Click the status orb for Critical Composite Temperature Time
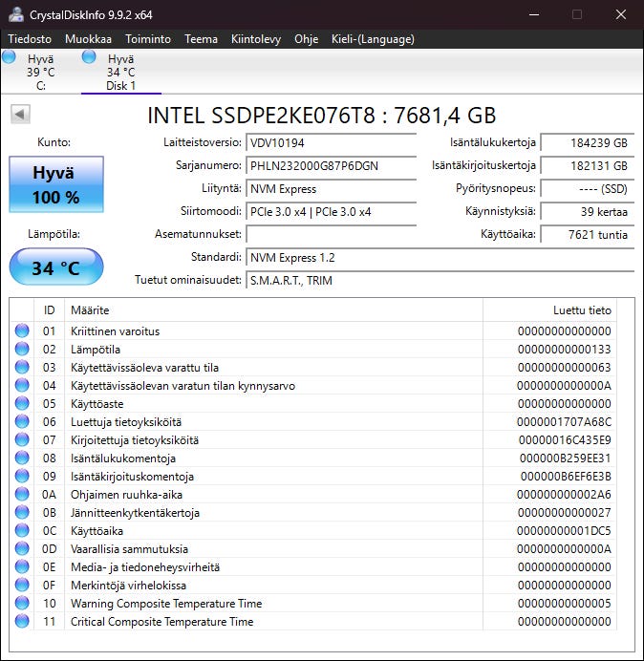 coord(22,621)
